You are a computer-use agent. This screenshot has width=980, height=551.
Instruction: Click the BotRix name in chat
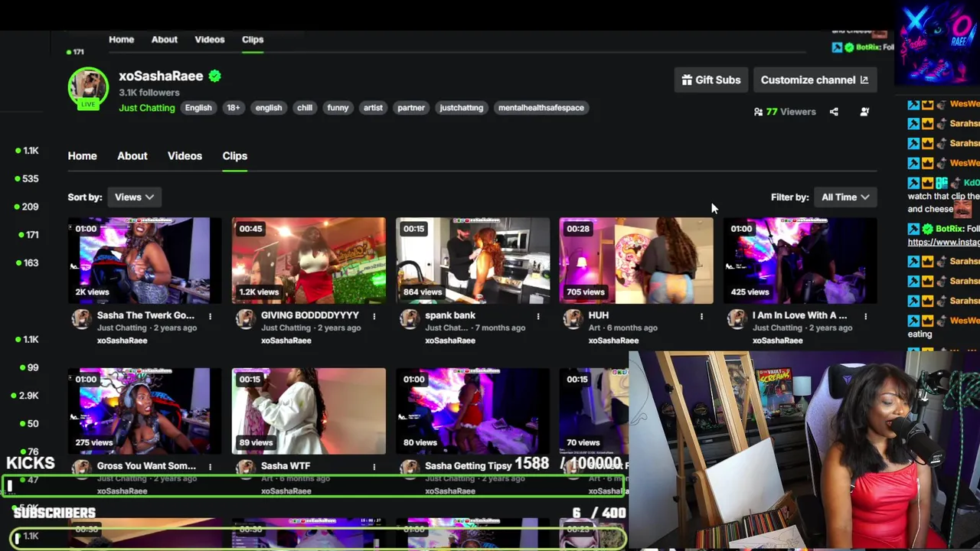[x=948, y=229]
